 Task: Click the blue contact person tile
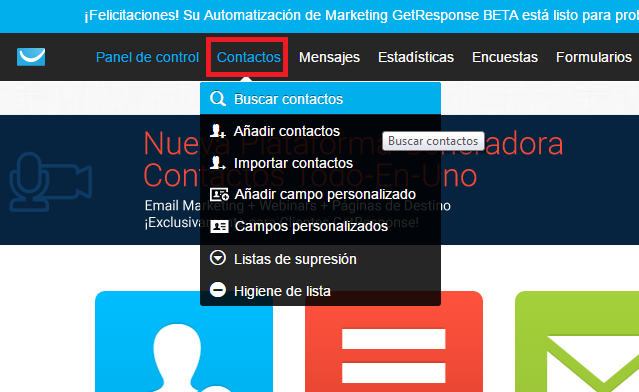coord(184,341)
